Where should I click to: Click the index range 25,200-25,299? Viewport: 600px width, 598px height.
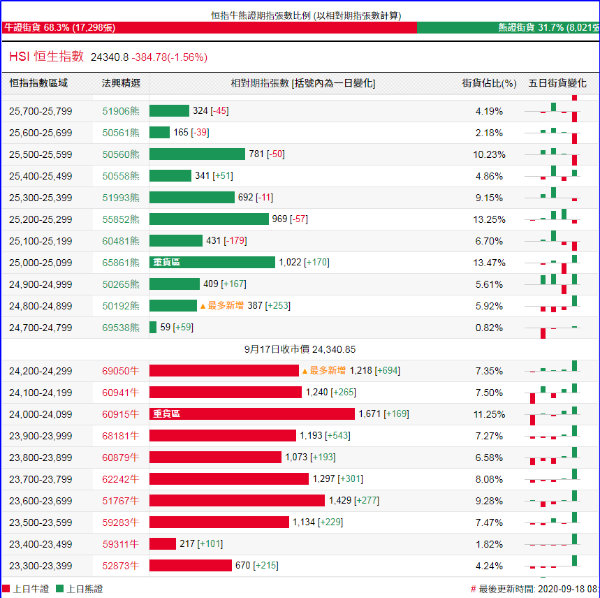point(41,220)
